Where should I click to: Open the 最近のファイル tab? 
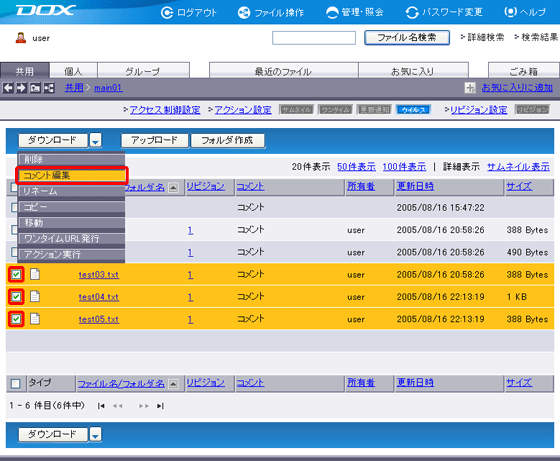(284, 71)
